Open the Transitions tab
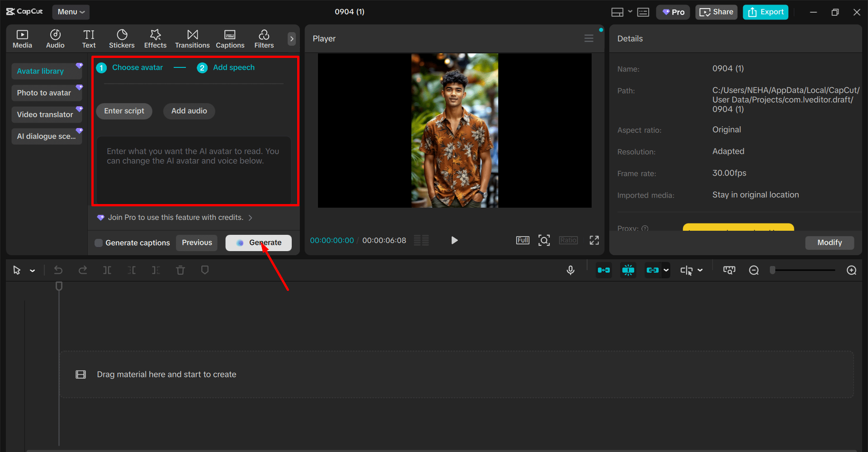 coord(192,39)
